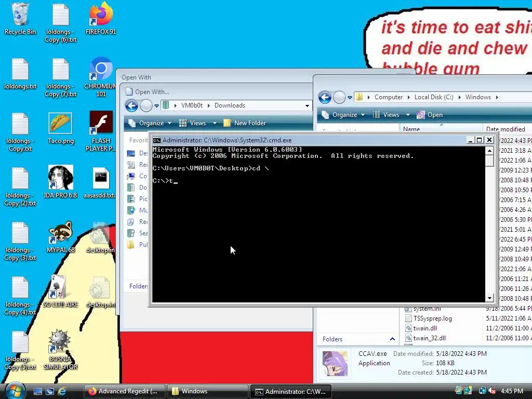Viewport: 532px width, 399px height.
Task: Click Back arrow in Open With dialog
Action: pos(131,105)
